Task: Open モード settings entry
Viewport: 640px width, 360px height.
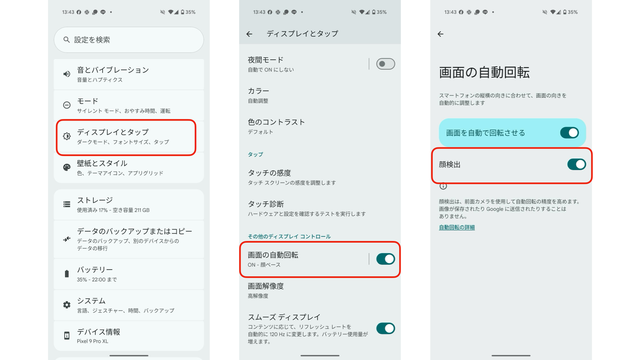Action: coord(129,105)
